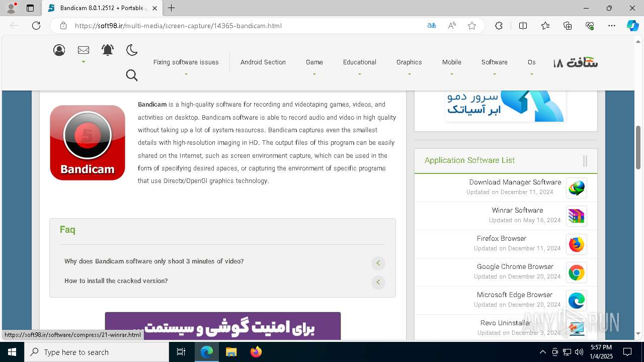Expand the cracked version install FAQ chevron
644x362 pixels.
click(x=378, y=283)
